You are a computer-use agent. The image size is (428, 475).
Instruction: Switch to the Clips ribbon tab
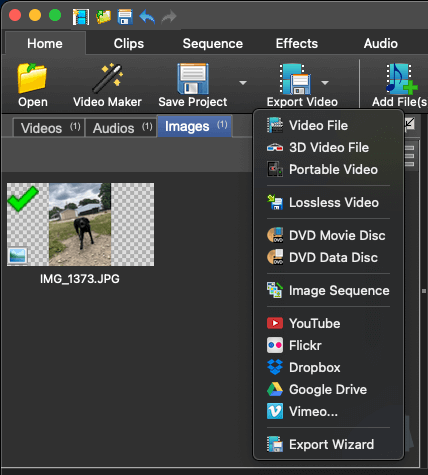[129, 43]
